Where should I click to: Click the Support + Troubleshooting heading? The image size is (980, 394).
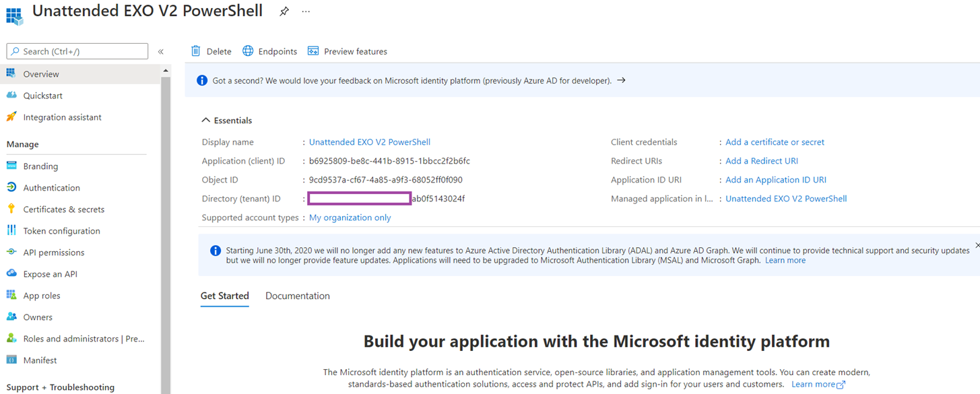coord(61,387)
